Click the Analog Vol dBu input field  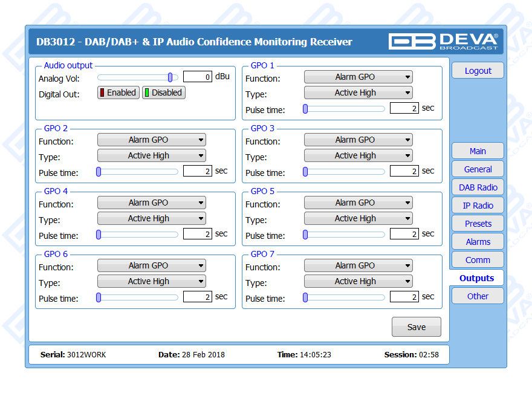pos(197,77)
